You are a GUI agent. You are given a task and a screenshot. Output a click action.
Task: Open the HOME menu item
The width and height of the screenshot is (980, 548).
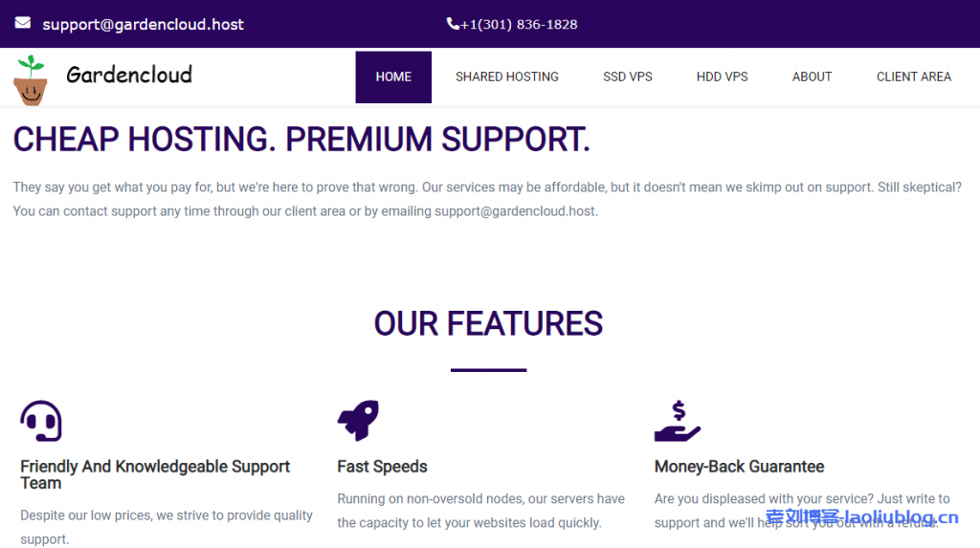coord(393,77)
